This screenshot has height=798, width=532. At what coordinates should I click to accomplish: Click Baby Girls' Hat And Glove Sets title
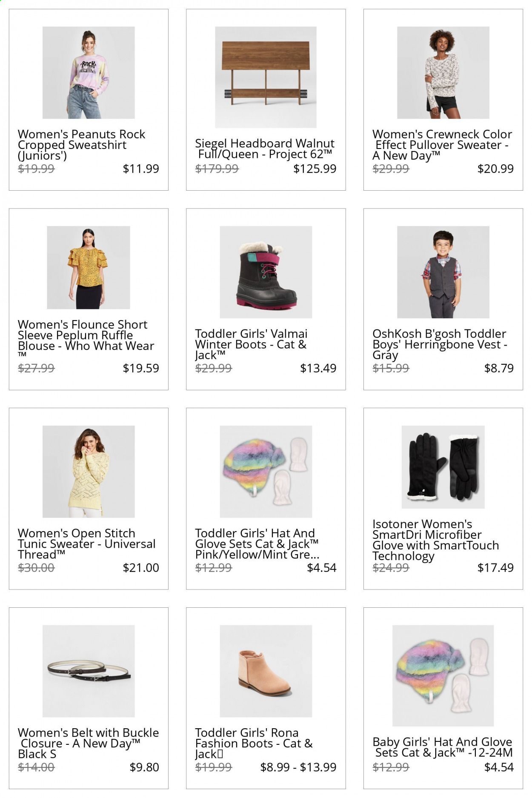pos(443,747)
